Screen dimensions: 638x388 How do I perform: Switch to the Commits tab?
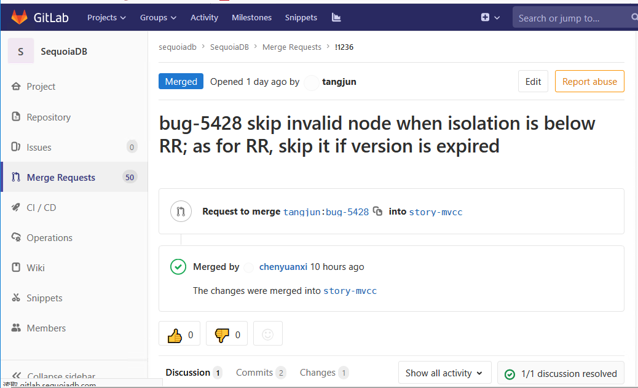click(261, 373)
